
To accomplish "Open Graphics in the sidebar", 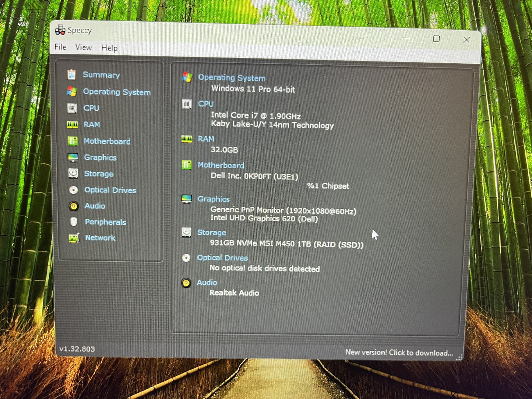I will [100, 158].
